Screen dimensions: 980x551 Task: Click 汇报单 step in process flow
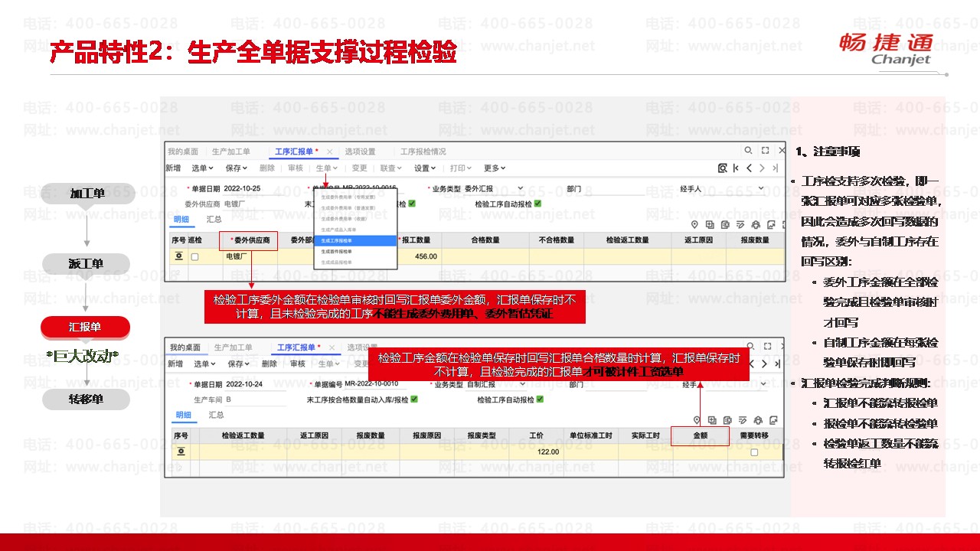tap(85, 327)
